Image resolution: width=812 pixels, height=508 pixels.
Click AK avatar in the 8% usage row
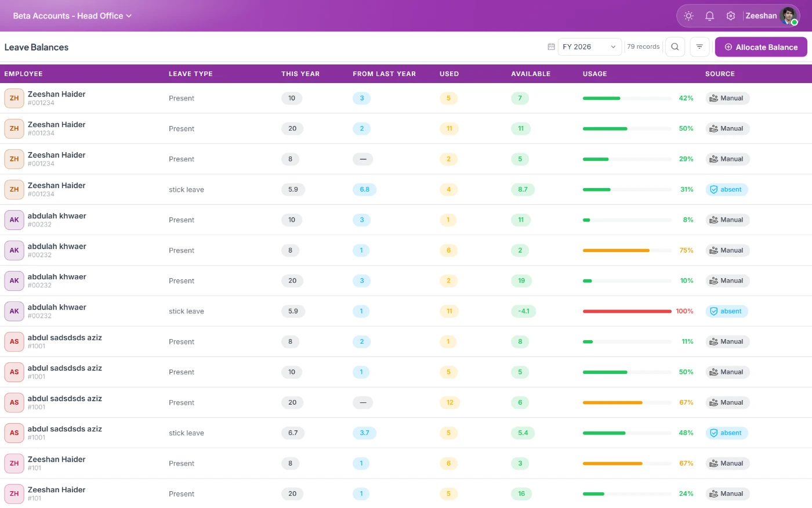coord(14,220)
